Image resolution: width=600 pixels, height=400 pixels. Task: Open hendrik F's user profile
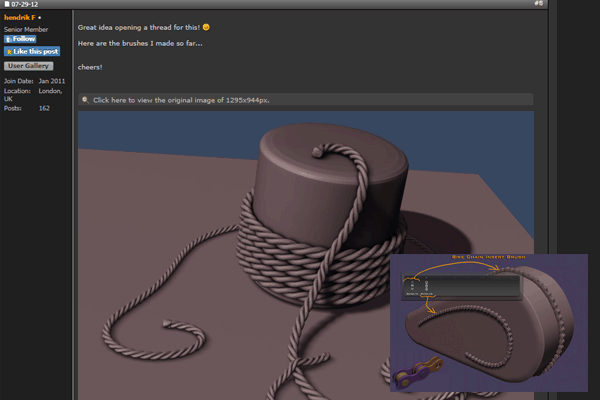(19, 18)
